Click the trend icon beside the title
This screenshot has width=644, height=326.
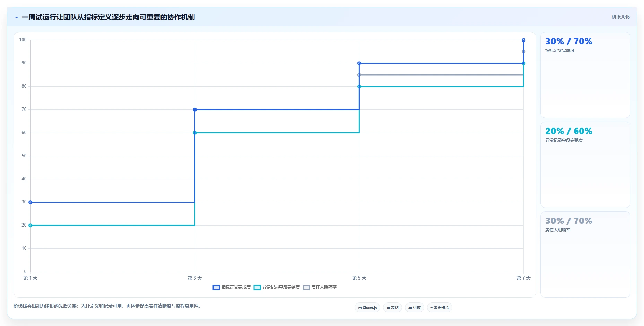16,17
